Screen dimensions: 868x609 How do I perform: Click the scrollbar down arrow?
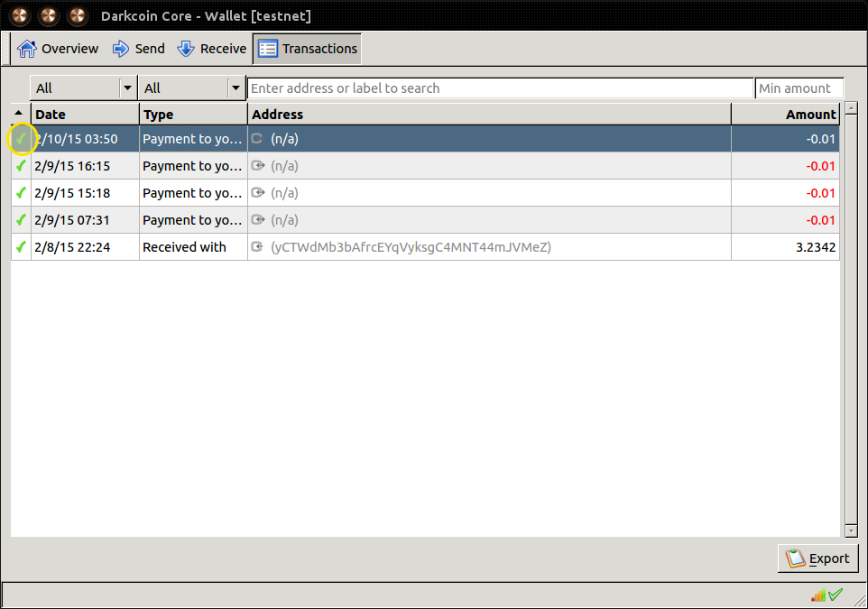[852, 531]
